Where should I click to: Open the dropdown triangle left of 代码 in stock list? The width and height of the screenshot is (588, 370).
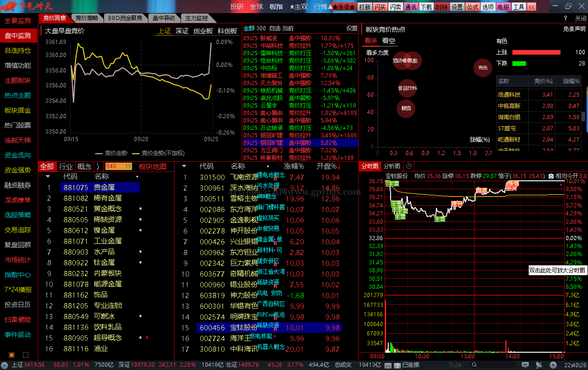pos(184,166)
